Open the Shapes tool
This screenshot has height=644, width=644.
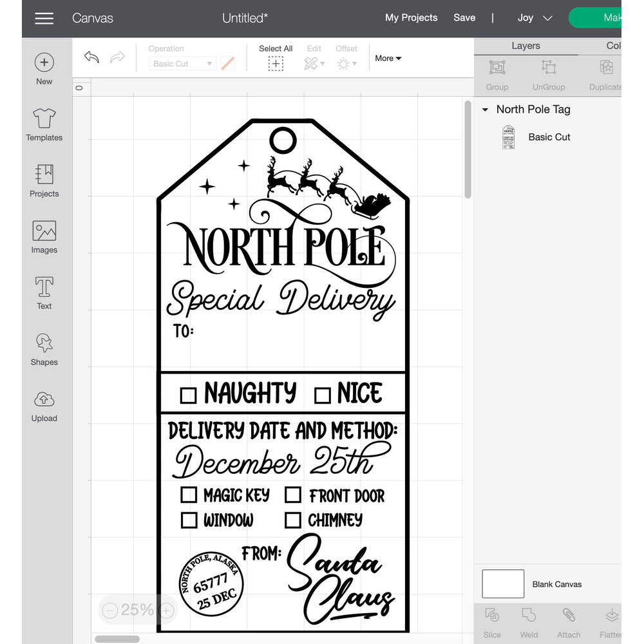(44, 343)
